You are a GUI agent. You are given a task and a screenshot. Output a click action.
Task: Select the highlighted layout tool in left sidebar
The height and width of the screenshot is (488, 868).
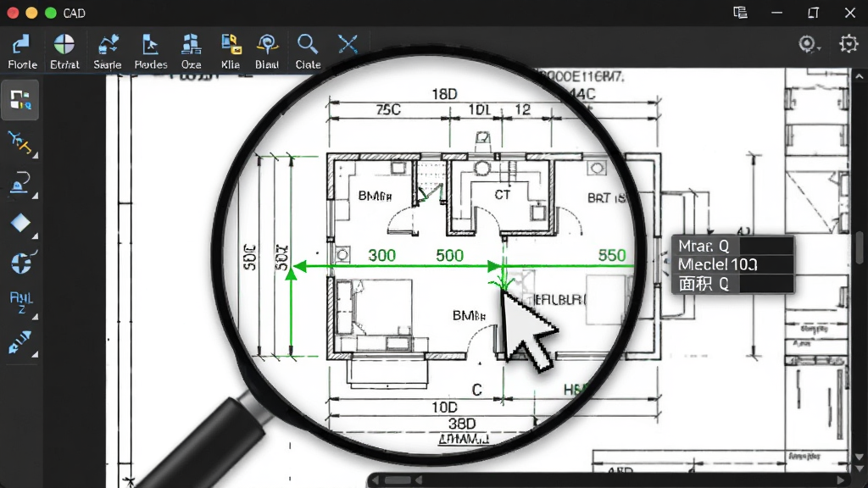click(20, 100)
